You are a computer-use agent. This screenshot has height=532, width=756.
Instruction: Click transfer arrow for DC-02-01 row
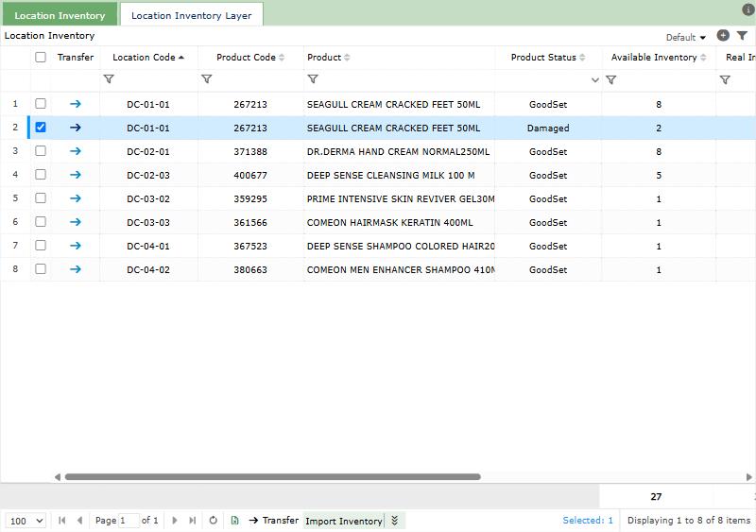(76, 151)
